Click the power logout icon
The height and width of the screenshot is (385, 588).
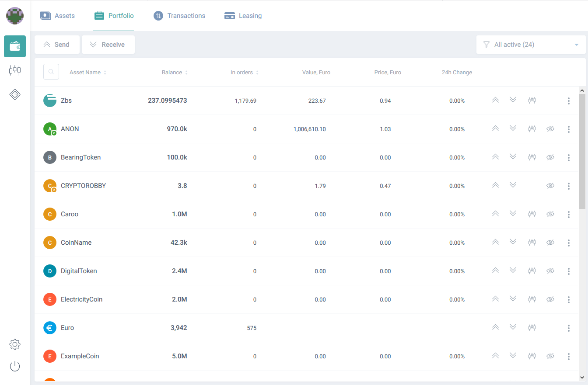15,366
